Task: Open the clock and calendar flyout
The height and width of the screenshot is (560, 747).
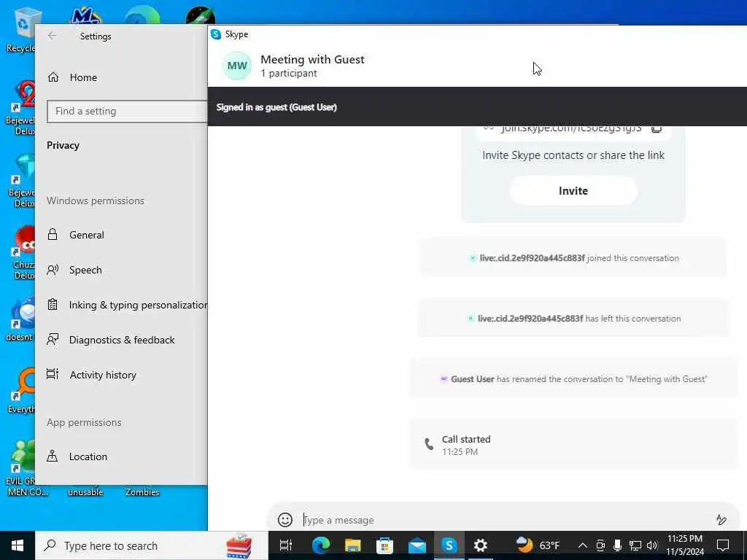Action: 685,545
